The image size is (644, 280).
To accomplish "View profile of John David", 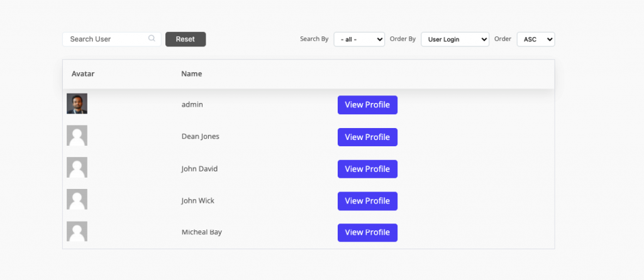I will [367, 169].
